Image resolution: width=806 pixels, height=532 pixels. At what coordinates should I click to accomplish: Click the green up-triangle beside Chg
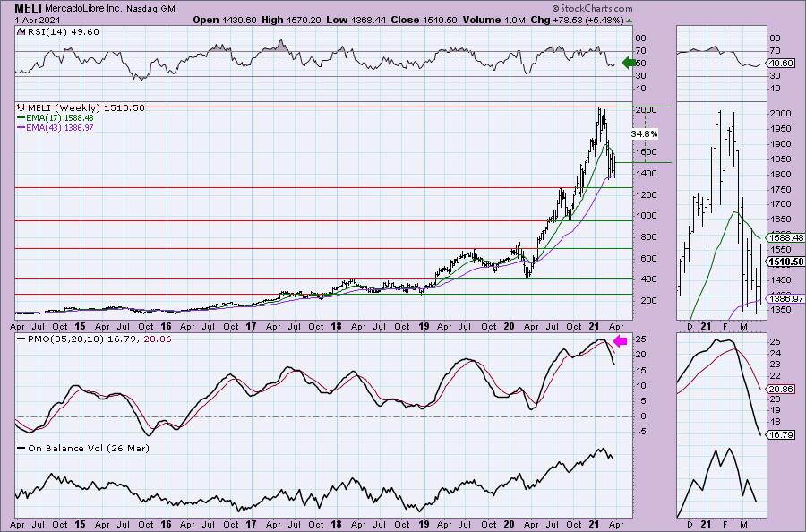point(630,21)
